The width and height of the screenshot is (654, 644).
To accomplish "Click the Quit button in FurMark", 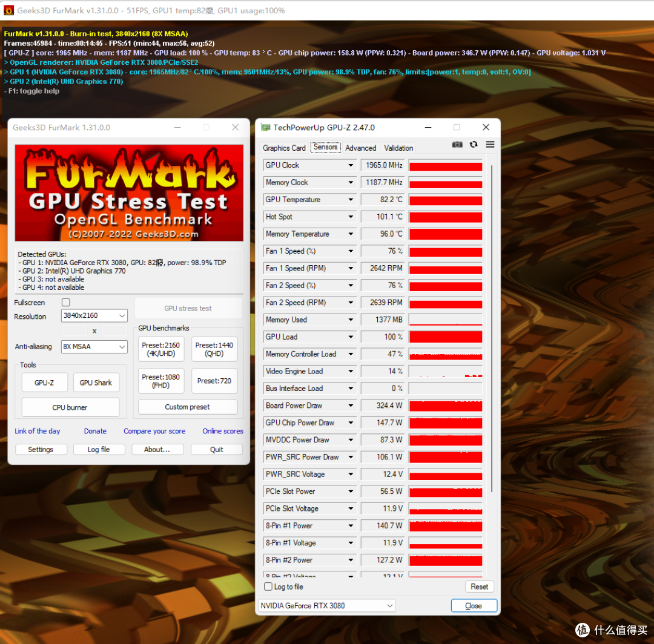I will tap(216, 449).
